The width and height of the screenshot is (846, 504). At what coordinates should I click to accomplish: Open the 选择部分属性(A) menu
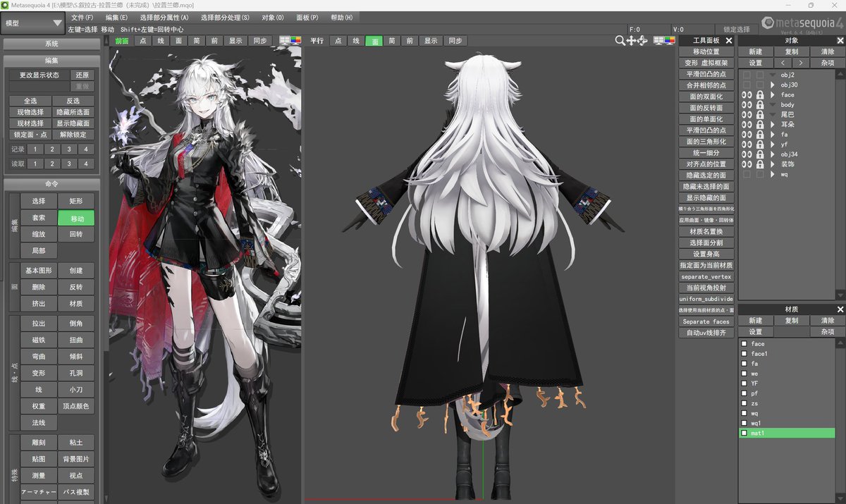(164, 18)
